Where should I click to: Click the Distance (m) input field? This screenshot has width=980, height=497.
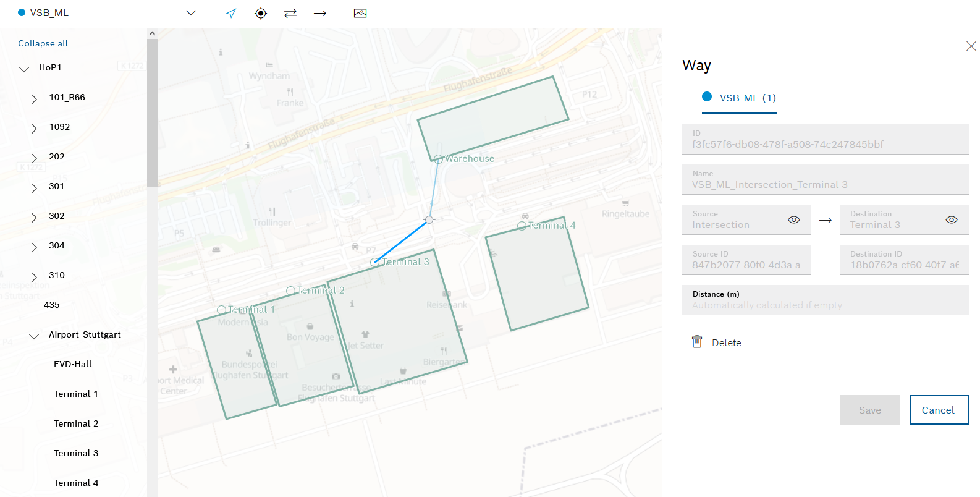tap(826, 300)
